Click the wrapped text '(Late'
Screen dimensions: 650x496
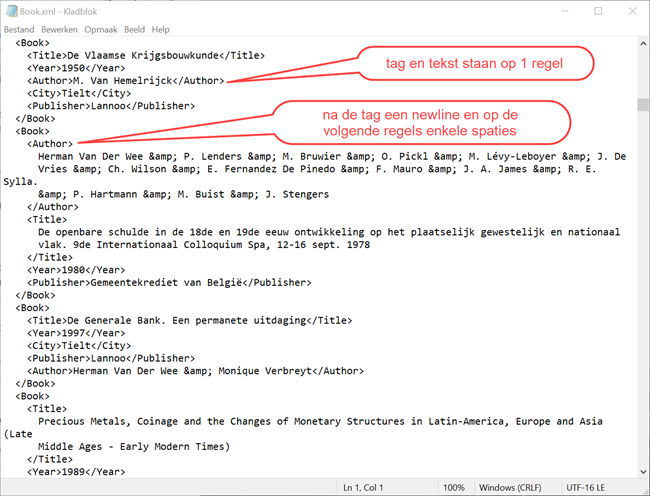(x=18, y=434)
